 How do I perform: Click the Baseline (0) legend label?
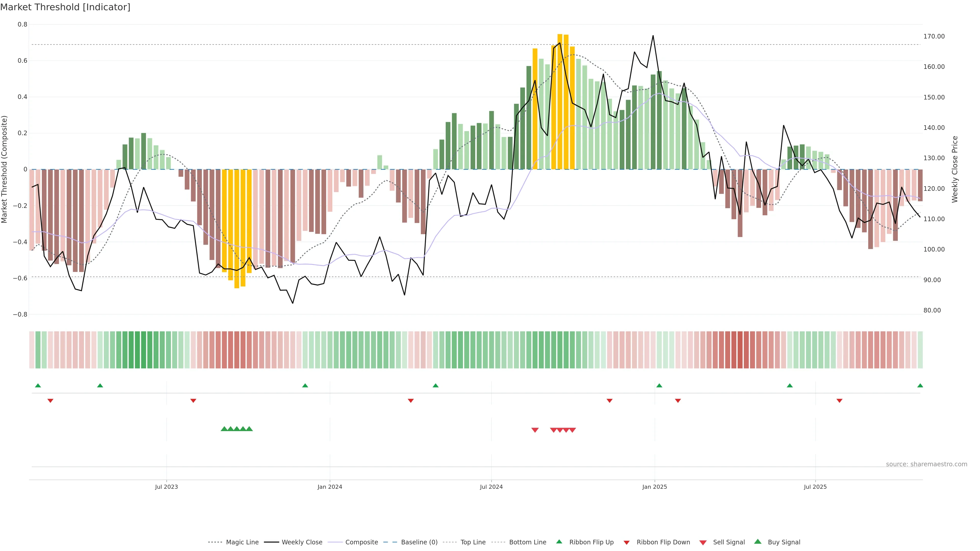[419, 542]
